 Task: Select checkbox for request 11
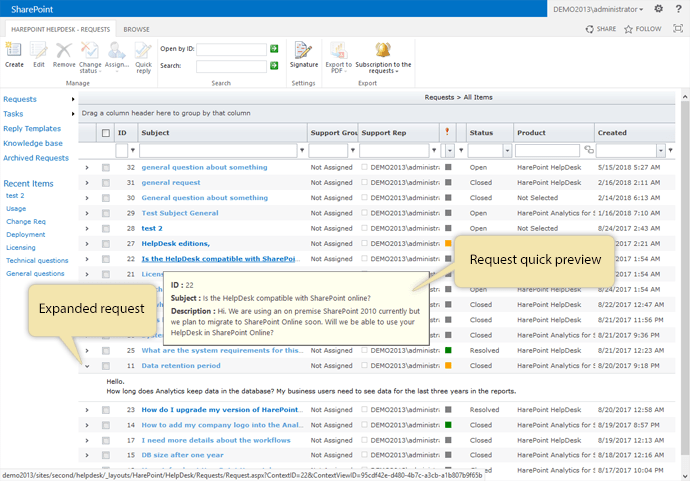pyautogui.click(x=106, y=366)
